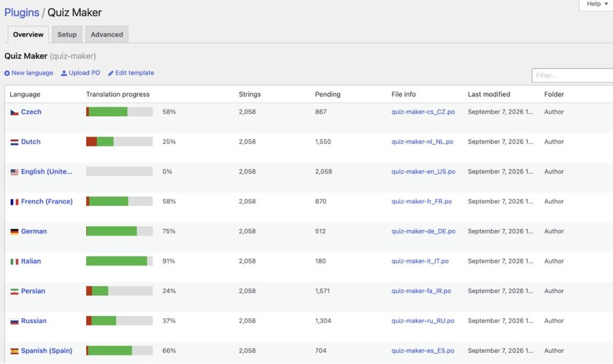Click the Russian flag icon
This screenshot has width=613, height=364.
coord(15,322)
